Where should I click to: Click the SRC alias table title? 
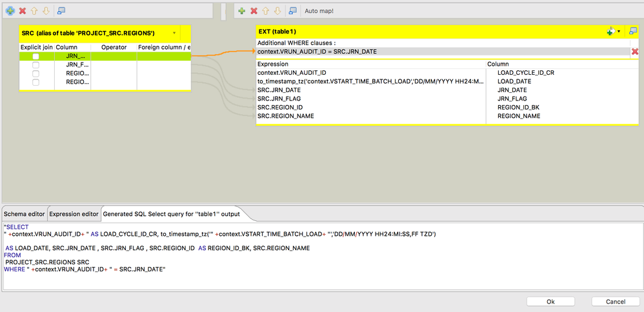[88, 33]
